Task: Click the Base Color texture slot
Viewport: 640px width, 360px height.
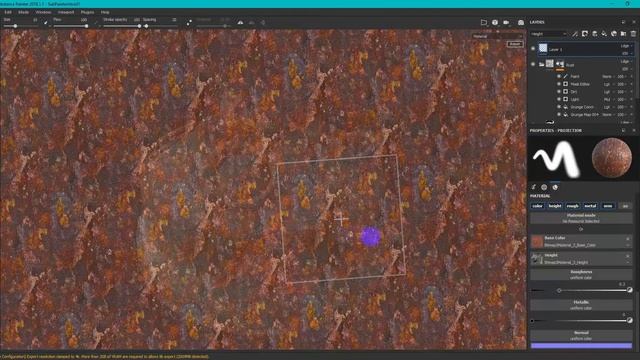Action: tap(581, 241)
